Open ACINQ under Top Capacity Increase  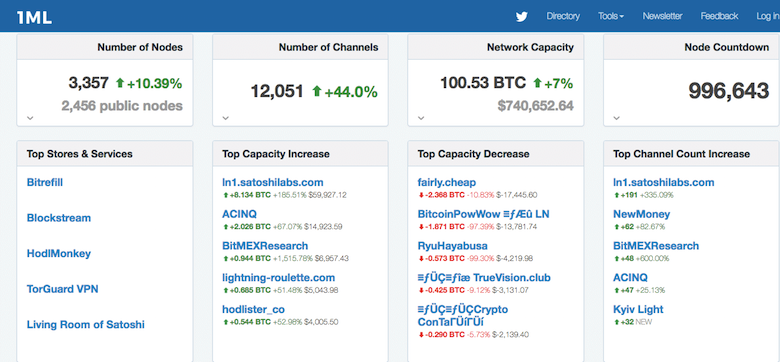(x=239, y=214)
